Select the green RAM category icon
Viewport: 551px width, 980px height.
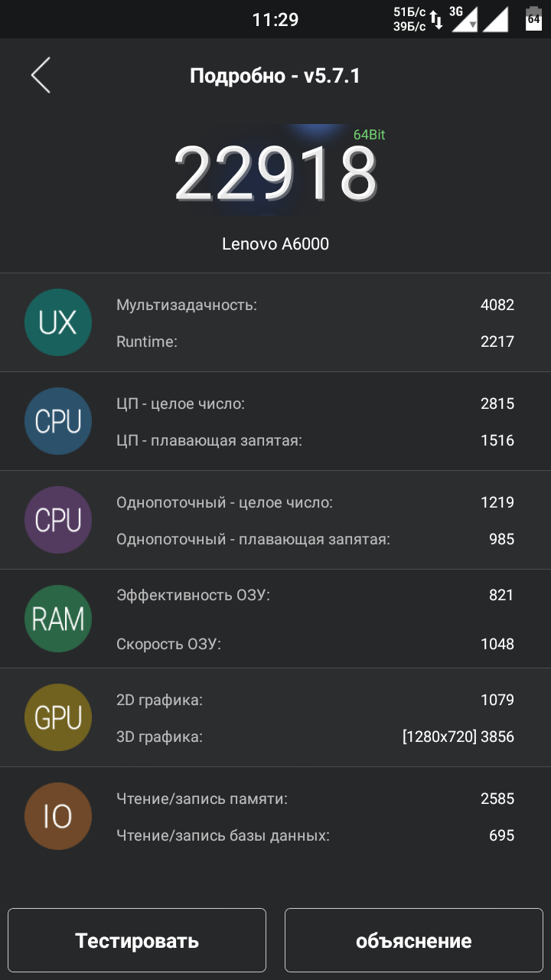58,619
